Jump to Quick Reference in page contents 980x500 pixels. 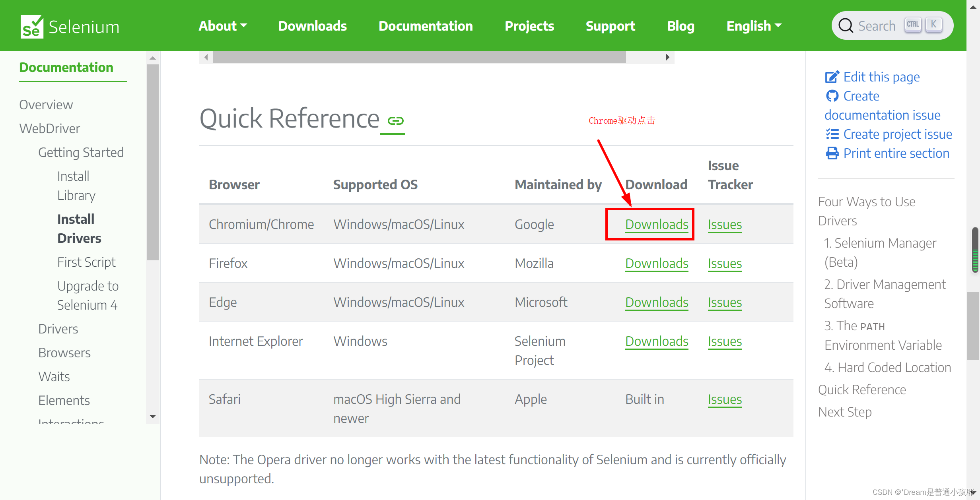click(862, 390)
